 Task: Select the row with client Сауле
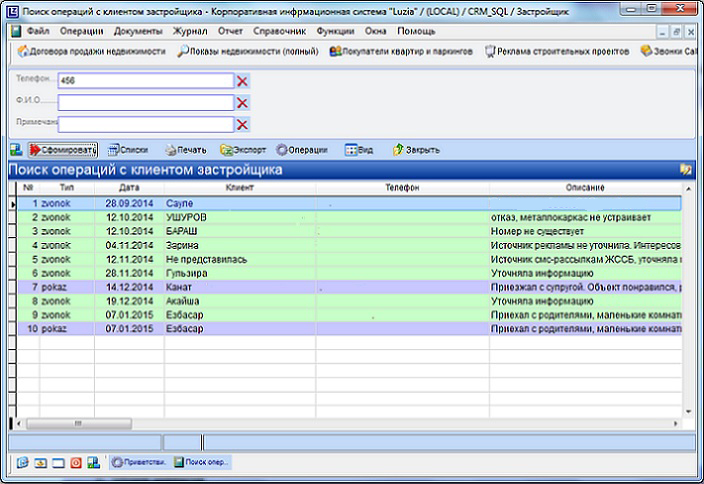(x=349, y=203)
